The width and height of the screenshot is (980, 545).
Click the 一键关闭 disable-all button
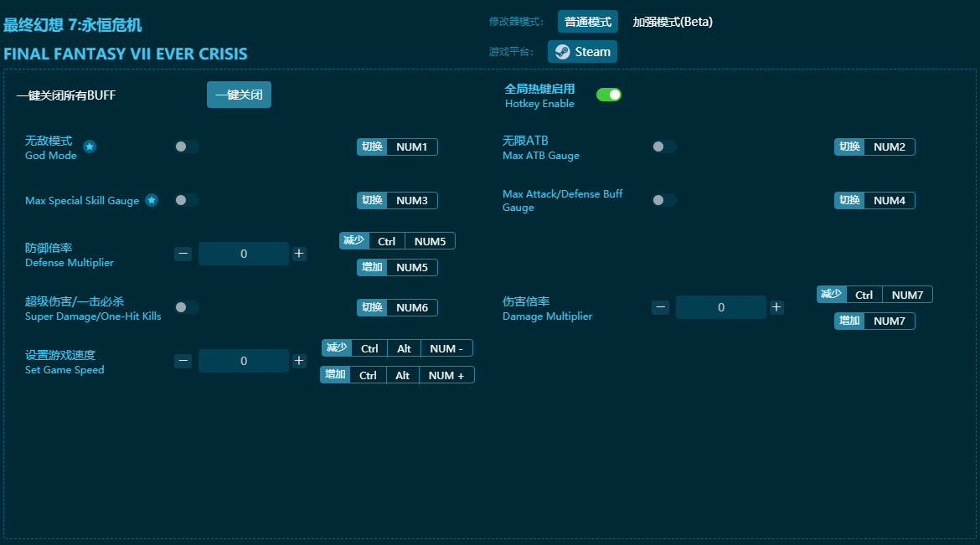click(239, 95)
